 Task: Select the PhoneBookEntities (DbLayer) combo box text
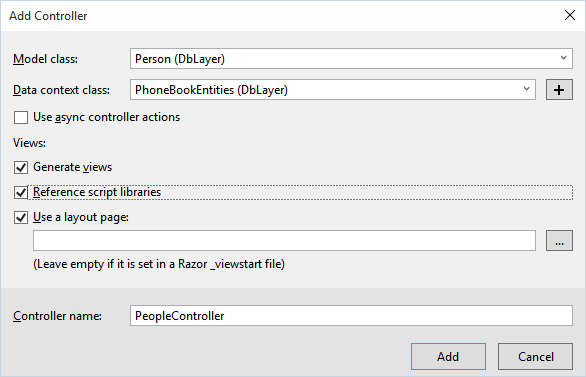click(211, 90)
